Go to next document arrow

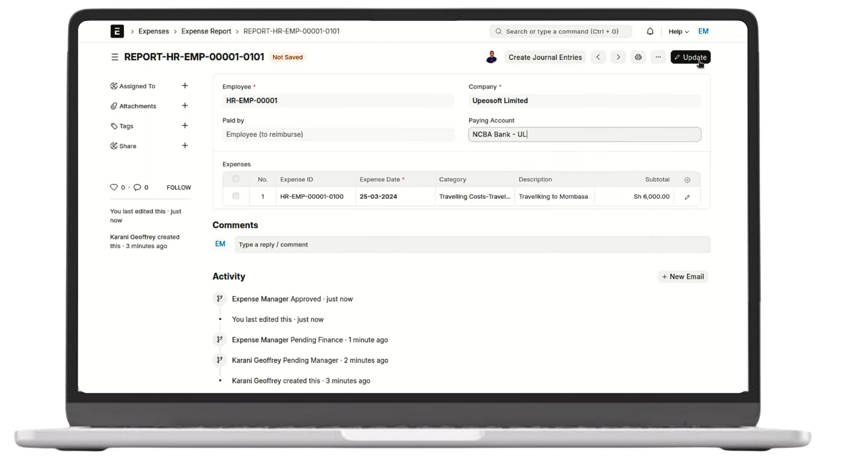coord(618,57)
